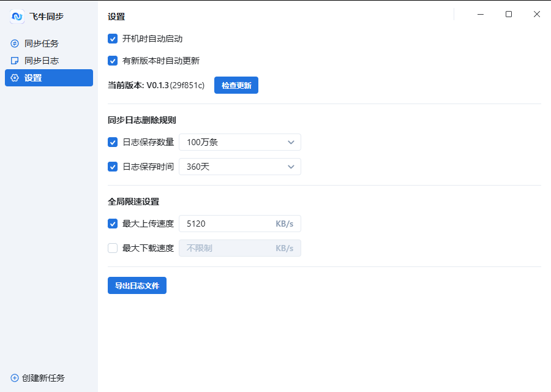Click the 同步任务 sync icon in sidebar
The image size is (551, 392).
(x=15, y=43)
